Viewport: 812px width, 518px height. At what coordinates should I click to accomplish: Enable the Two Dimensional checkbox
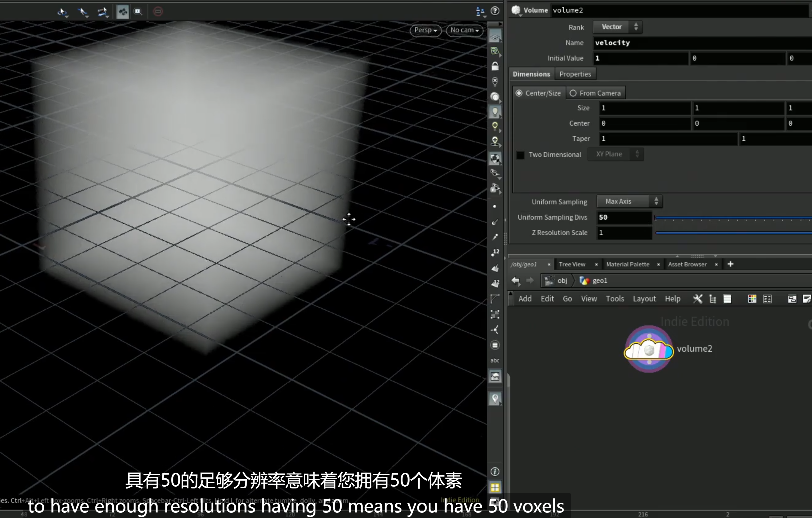520,155
